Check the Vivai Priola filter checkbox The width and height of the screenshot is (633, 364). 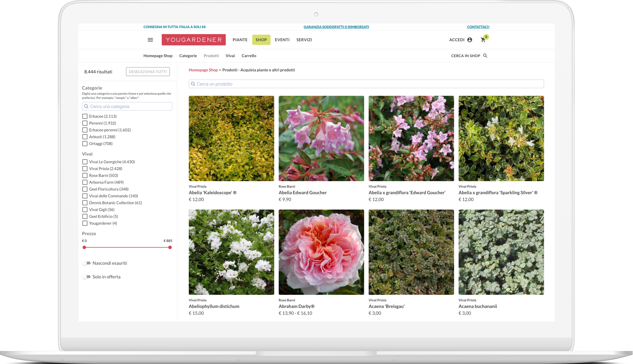pos(85,169)
